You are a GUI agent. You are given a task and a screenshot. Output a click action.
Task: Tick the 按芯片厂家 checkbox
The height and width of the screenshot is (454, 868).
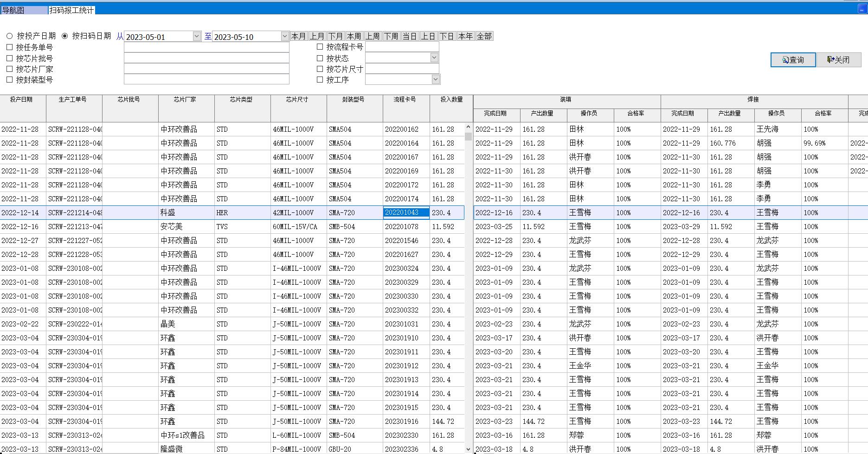[10, 69]
